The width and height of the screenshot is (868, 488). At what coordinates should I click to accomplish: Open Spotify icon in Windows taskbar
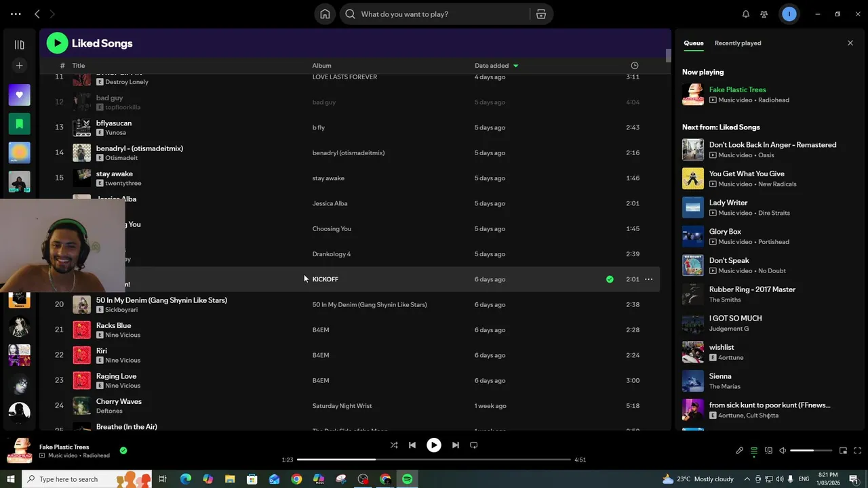(407, 479)
